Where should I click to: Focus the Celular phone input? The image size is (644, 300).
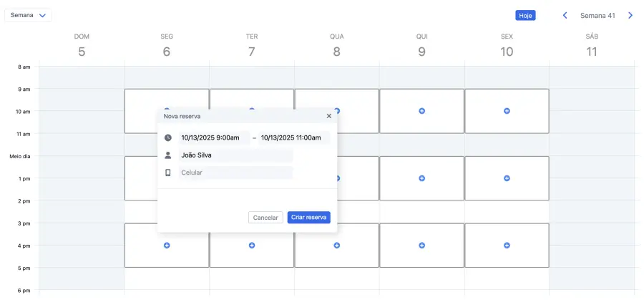[x=235, y=173]
